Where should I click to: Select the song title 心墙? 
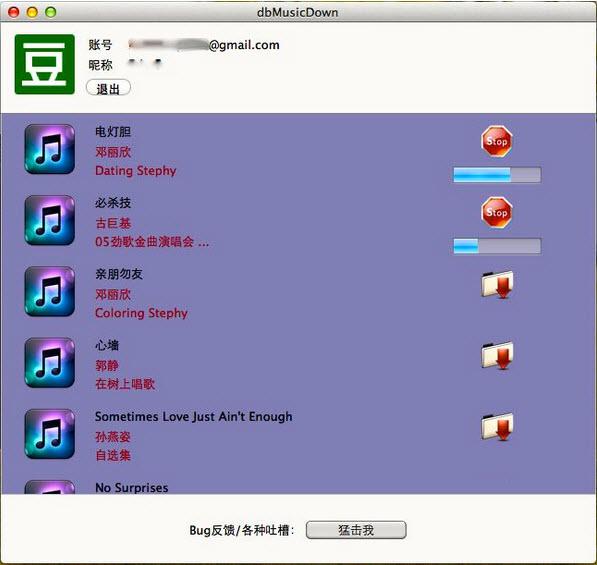(107, 345)
